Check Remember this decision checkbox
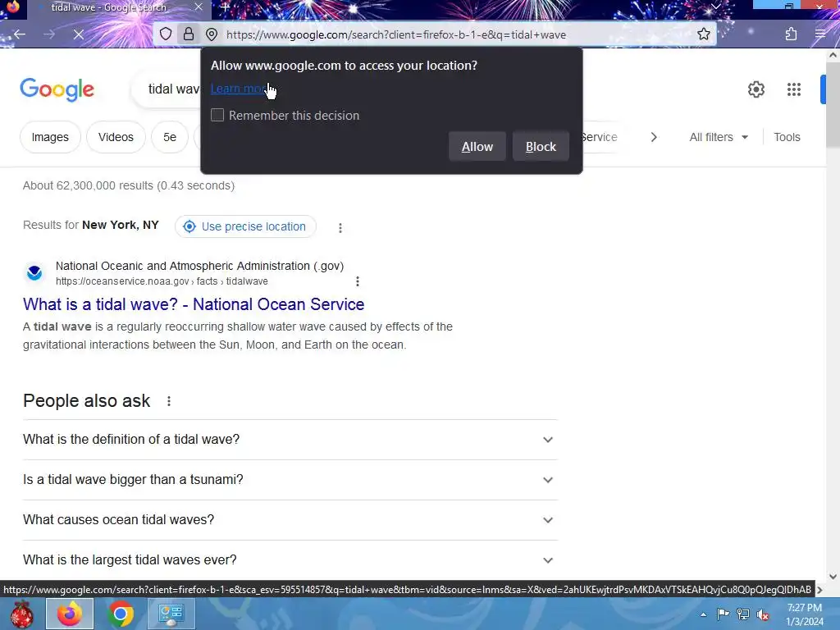Screen dimensions: 840x630 tap(217, 115)
